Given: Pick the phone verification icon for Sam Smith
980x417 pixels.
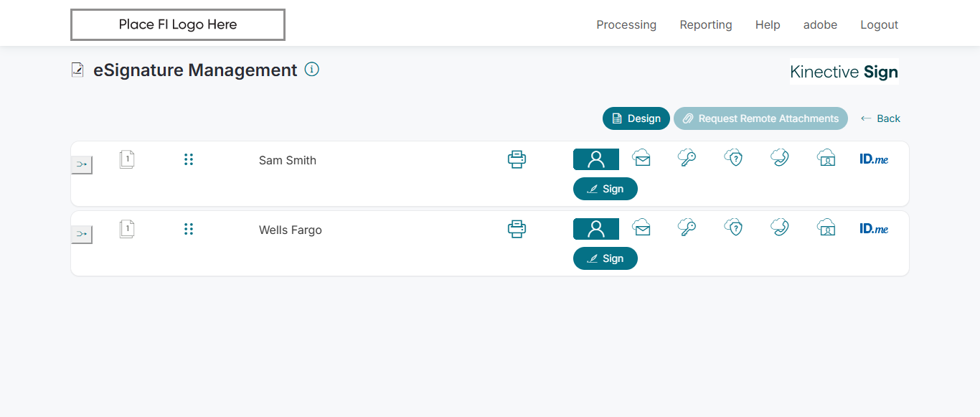Looking at the screenshot, I should pos(780,159).
